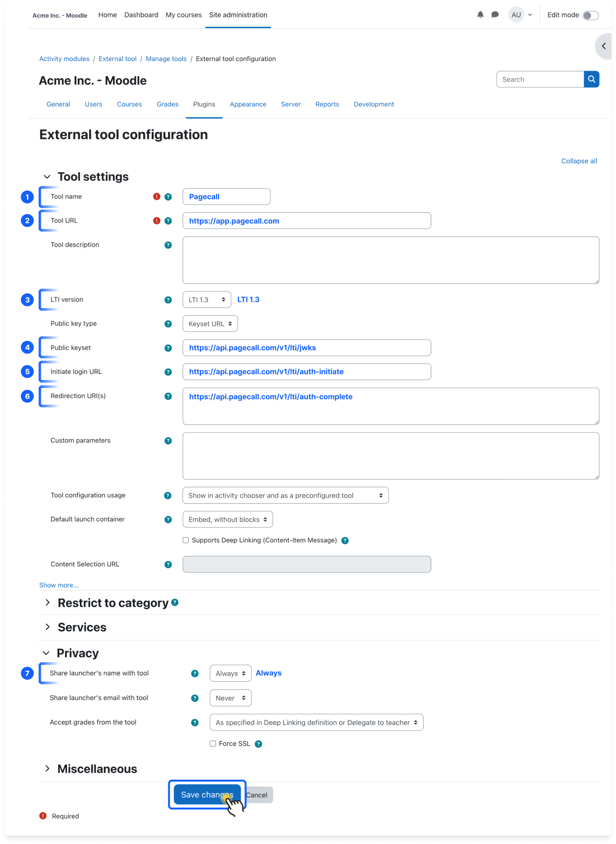
Task: Open the Server tab
Action: (x=291, y=104)
